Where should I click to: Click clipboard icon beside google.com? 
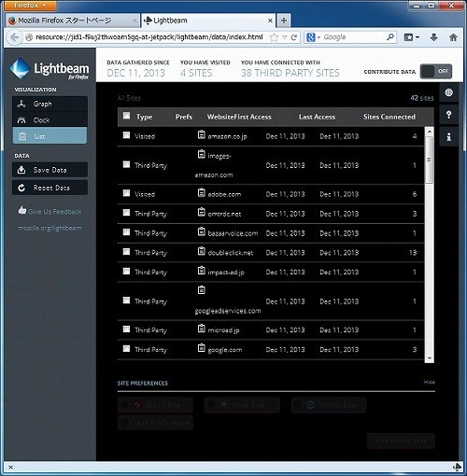click(202, 348)
